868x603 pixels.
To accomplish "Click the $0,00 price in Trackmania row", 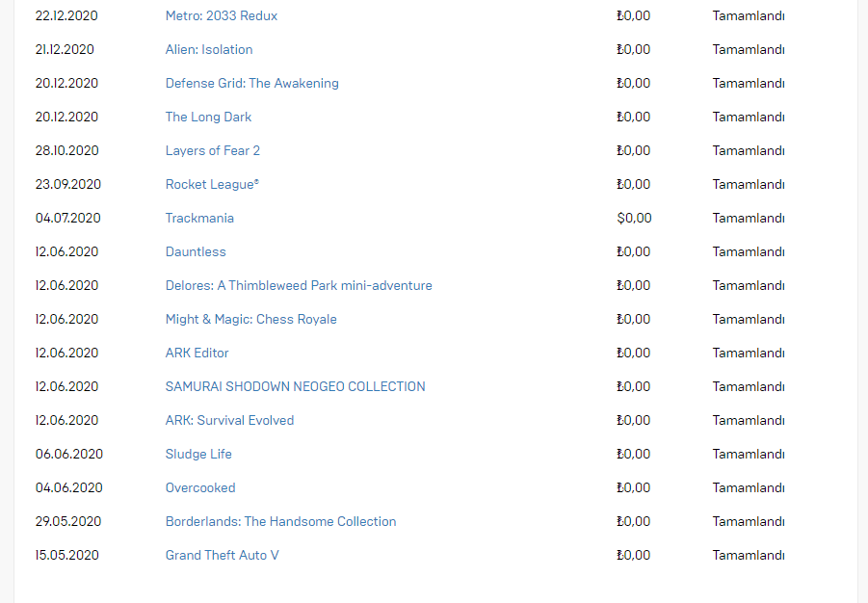I will (634, 218).
